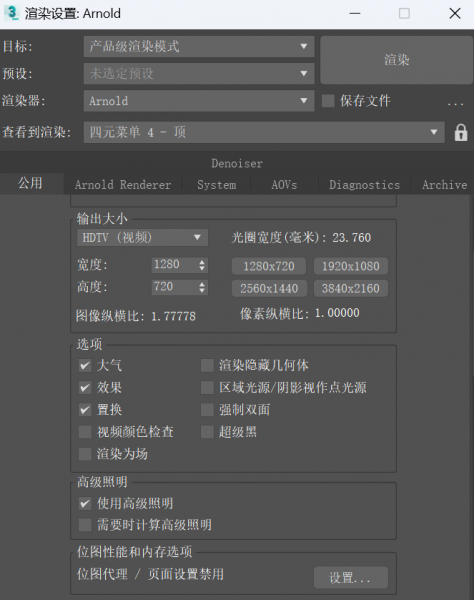The image size is (474, 600).
Task: Open save file browse ellipsis
Action: (x=455, y=103)
